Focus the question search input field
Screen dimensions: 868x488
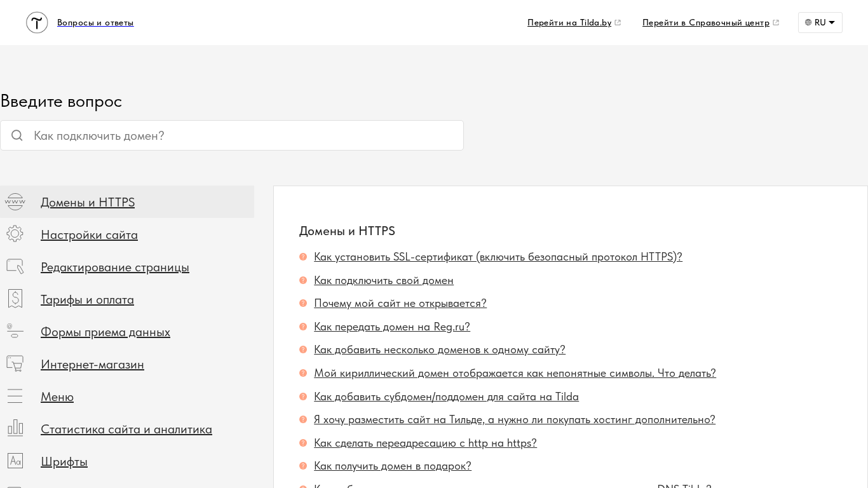pyautogui.click(x=241, y=135)
